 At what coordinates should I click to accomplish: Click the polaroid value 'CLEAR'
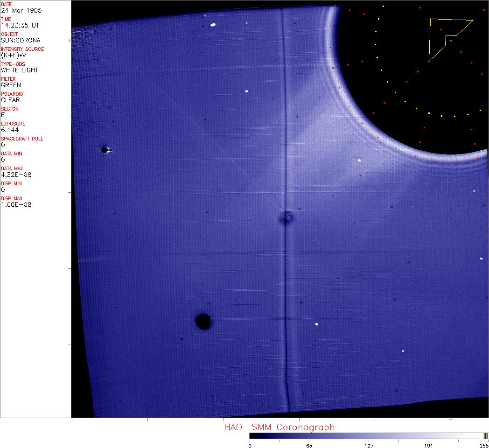[x=10, y=100]
